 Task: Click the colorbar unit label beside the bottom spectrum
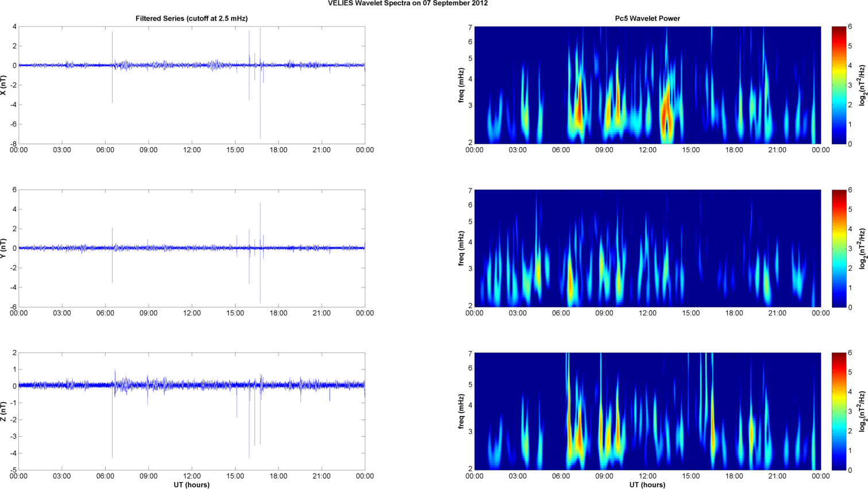click(862, 411)
